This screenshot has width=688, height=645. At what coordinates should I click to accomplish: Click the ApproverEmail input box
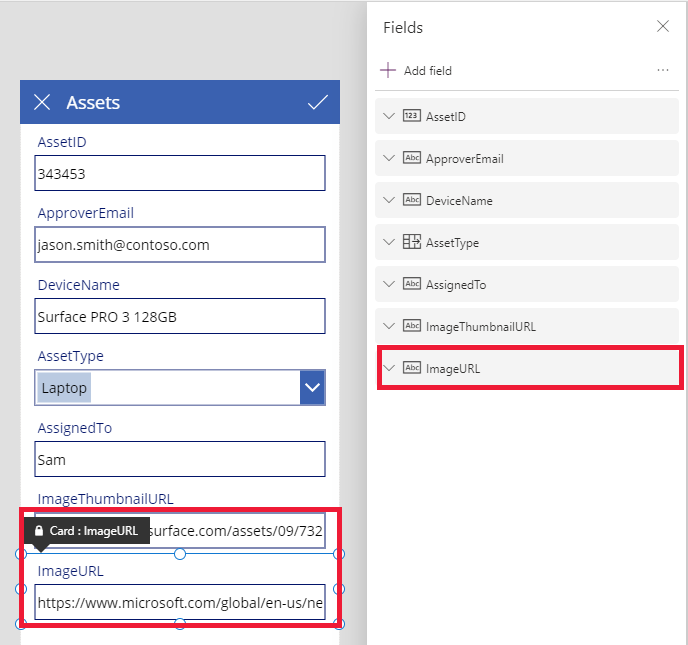coord(180,245)
